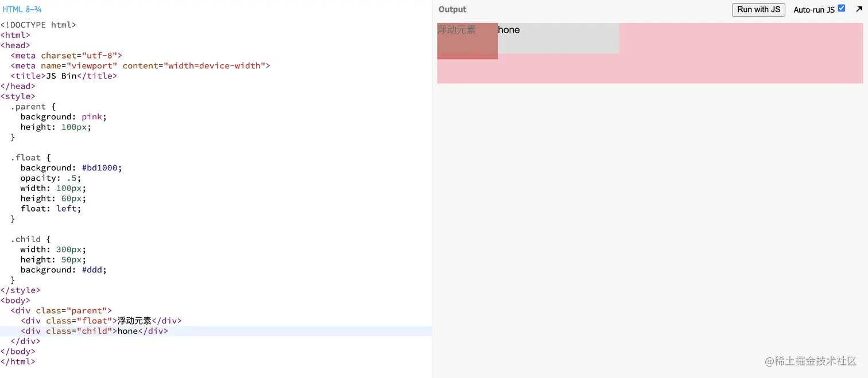Toggle the Auto-run JS checkbox
The height and width of the screenshot is (378, 868).
coord(842,8)
